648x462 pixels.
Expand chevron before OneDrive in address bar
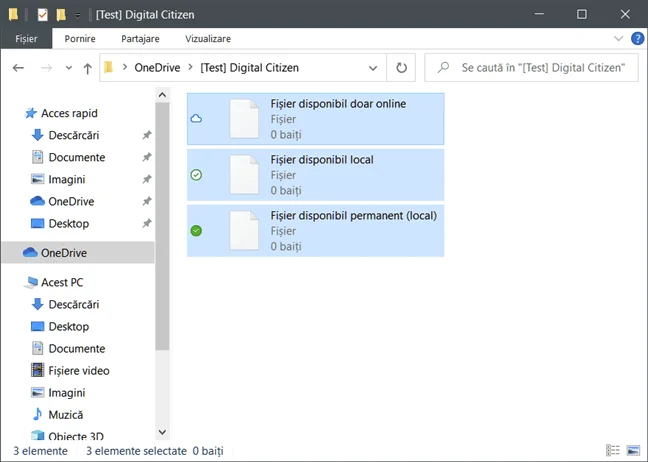124,67
